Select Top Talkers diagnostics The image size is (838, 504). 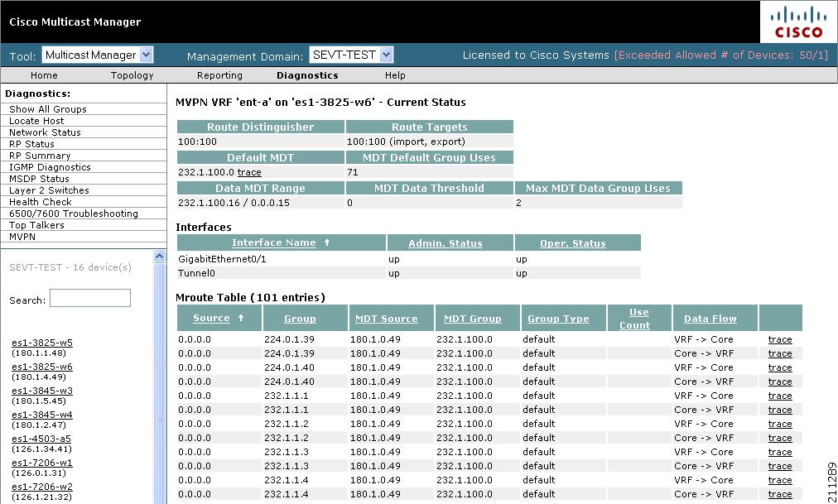37,224
